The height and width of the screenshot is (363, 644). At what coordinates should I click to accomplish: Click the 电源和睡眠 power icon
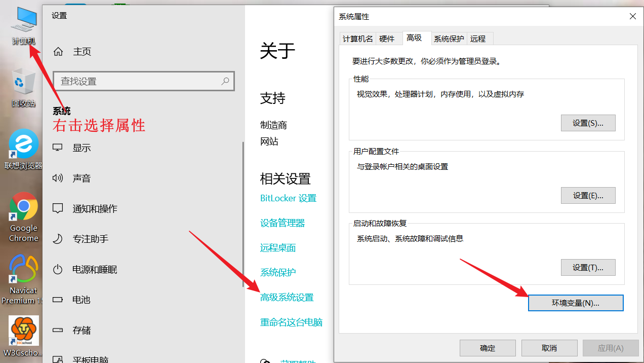tap(58, 269)
